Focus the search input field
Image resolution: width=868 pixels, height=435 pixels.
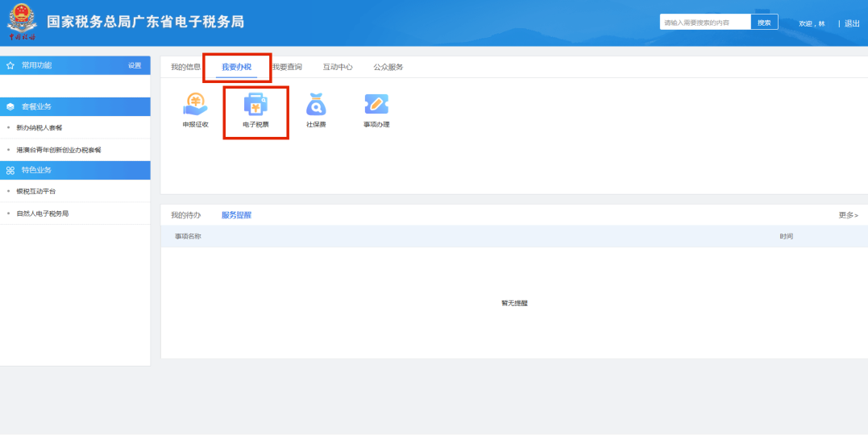tap(705, 22)
